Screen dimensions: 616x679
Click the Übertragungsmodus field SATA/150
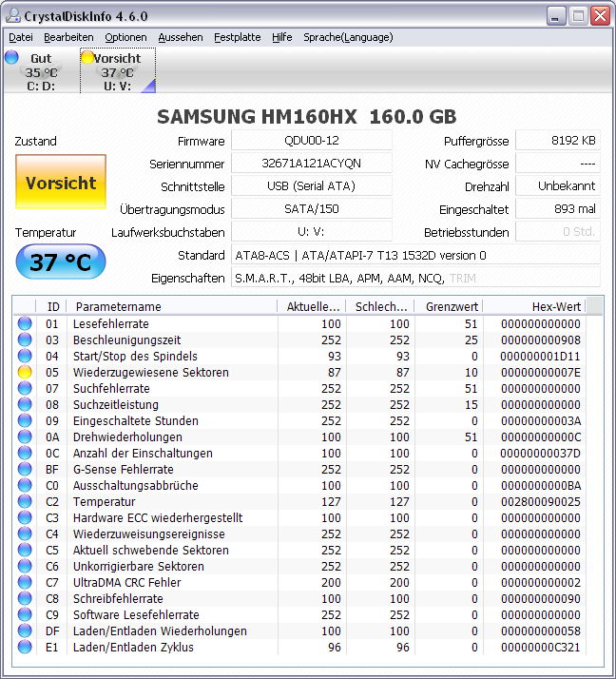pos(312,208)
